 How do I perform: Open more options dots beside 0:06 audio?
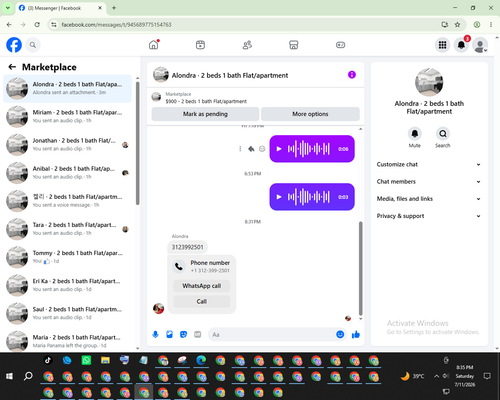pos(240,149)
